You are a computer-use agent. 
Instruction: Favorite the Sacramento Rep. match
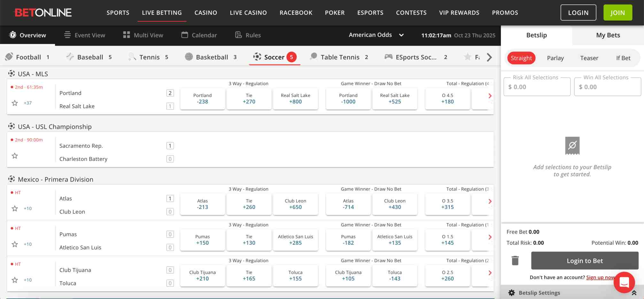click(14, 156)
